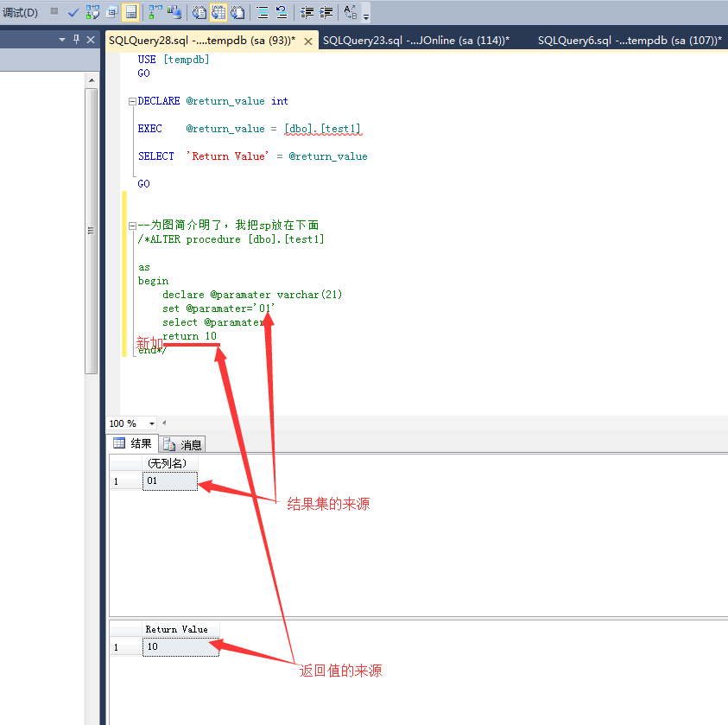Viewport: 728px width, 725px height.
Task: Collapse the DECLARE @return_value code block
Action: click(x=132, y=101)
